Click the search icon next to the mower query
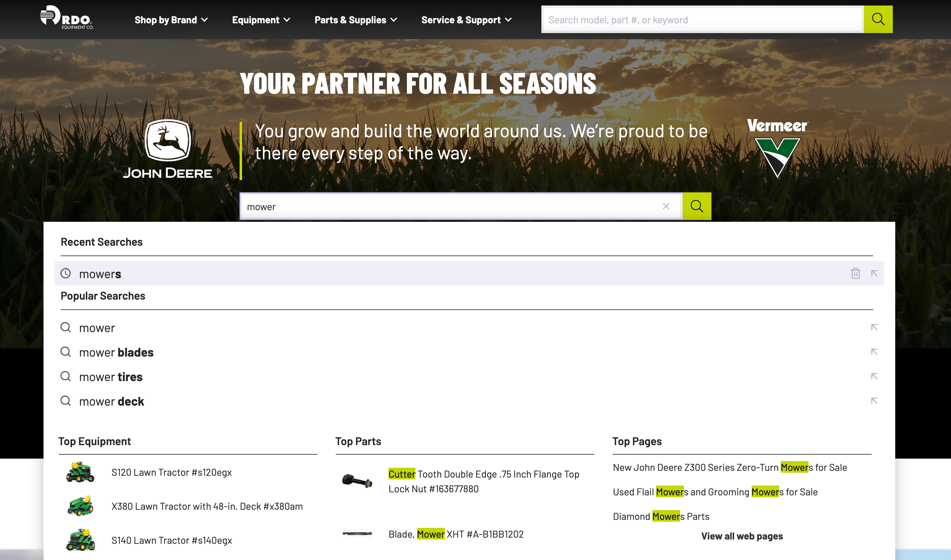Image resolution: width=951 pixels, height=560 pixels. pyautogui.click(x=696, y=206)
